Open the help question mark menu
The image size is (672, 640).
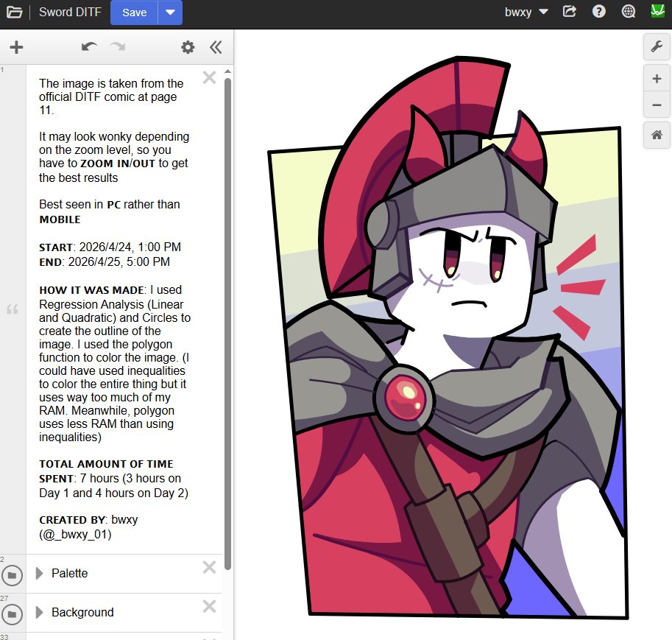[x=598, y=12]
